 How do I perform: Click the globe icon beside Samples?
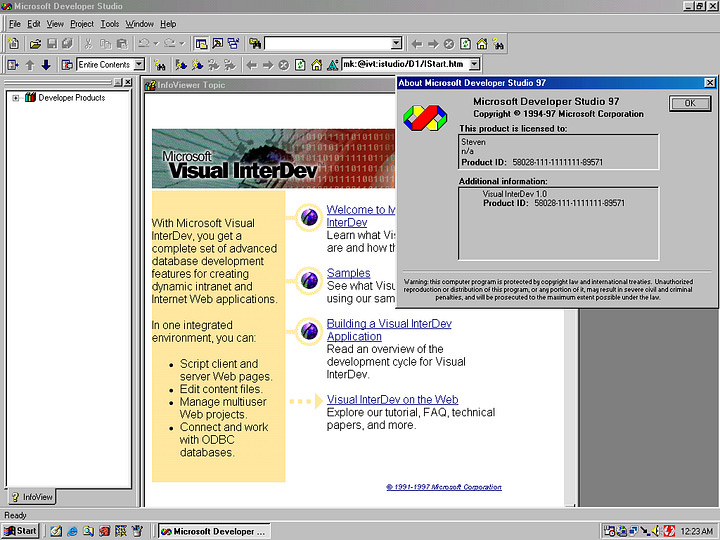[x=309, y=280]
